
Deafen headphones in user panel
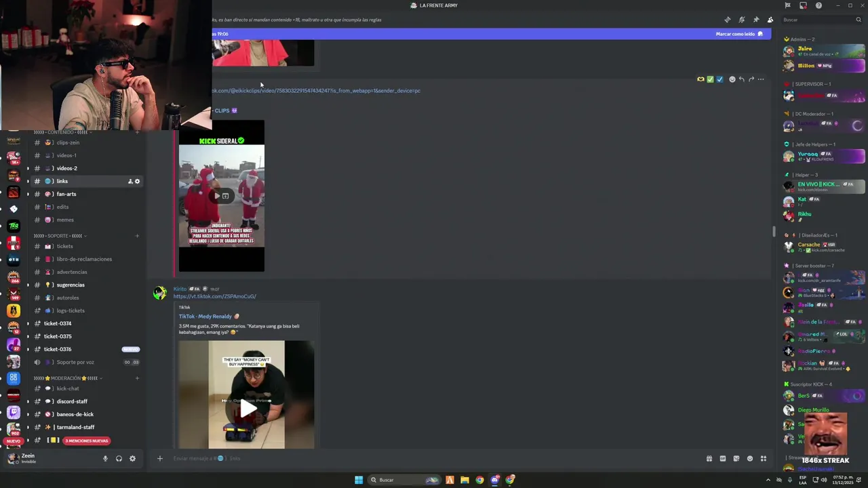click(x=119, y=459)
